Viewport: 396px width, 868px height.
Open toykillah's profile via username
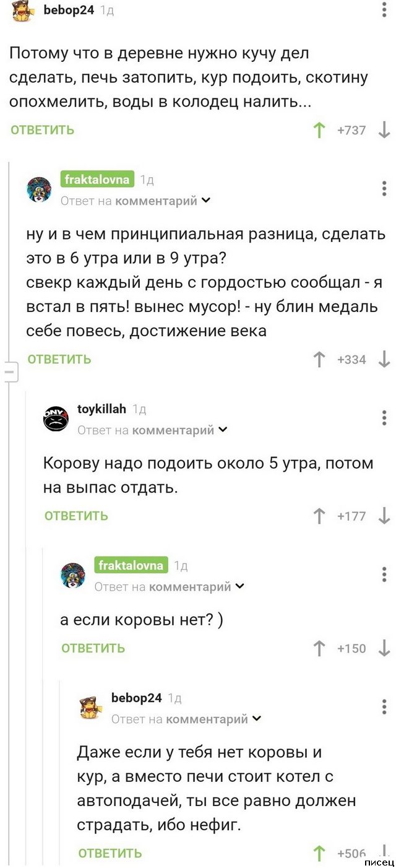point(101,409)
